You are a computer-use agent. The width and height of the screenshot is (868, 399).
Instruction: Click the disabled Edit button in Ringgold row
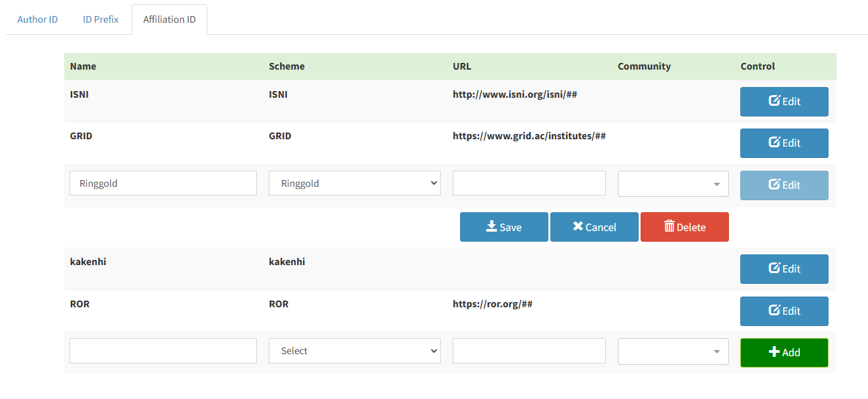point(784,185)
